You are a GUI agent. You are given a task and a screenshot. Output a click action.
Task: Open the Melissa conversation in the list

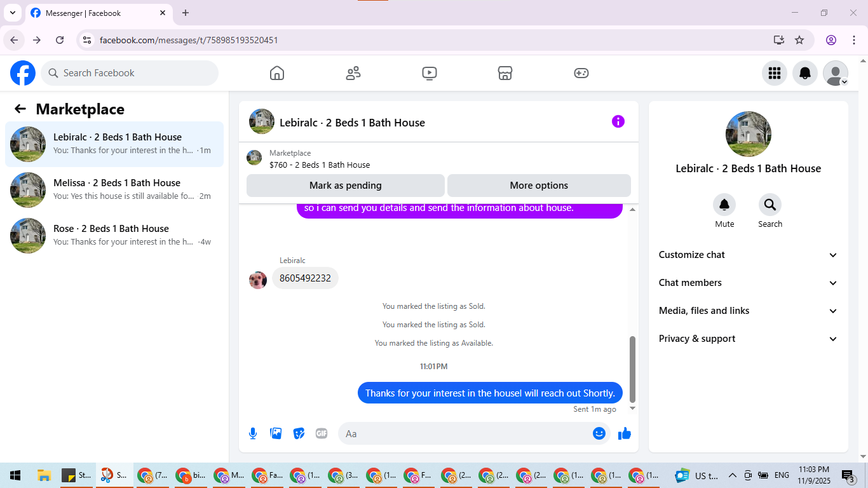coord(114,190)
